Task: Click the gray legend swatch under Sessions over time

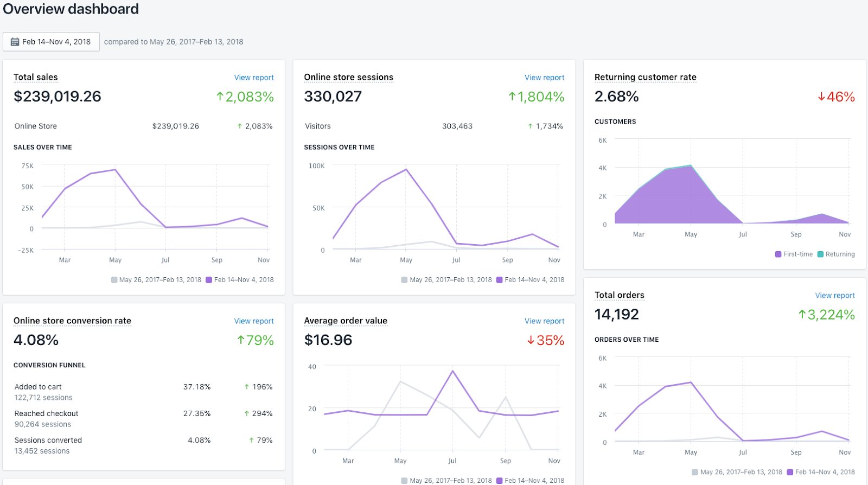Action: click(404, 280)
